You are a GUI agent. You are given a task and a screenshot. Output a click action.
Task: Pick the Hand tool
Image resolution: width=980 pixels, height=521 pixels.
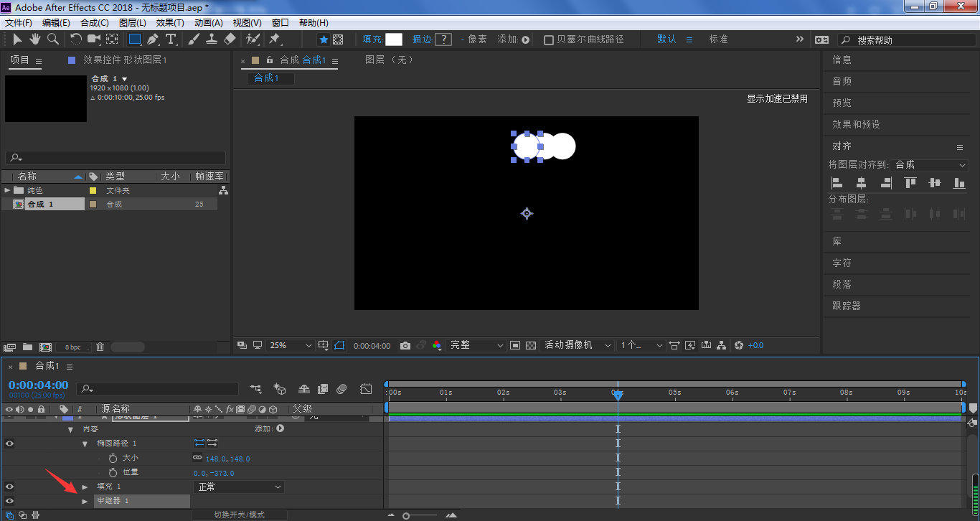34,39
